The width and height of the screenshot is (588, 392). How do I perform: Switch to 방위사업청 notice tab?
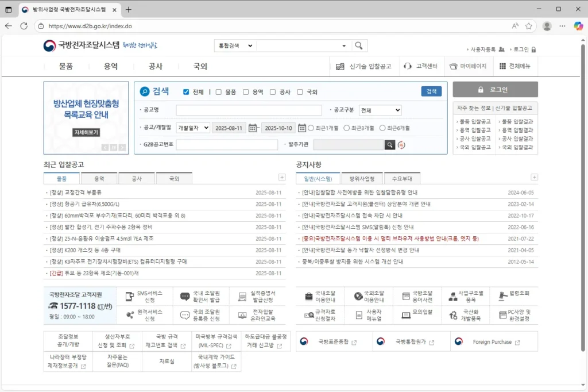tap(362, 179)
